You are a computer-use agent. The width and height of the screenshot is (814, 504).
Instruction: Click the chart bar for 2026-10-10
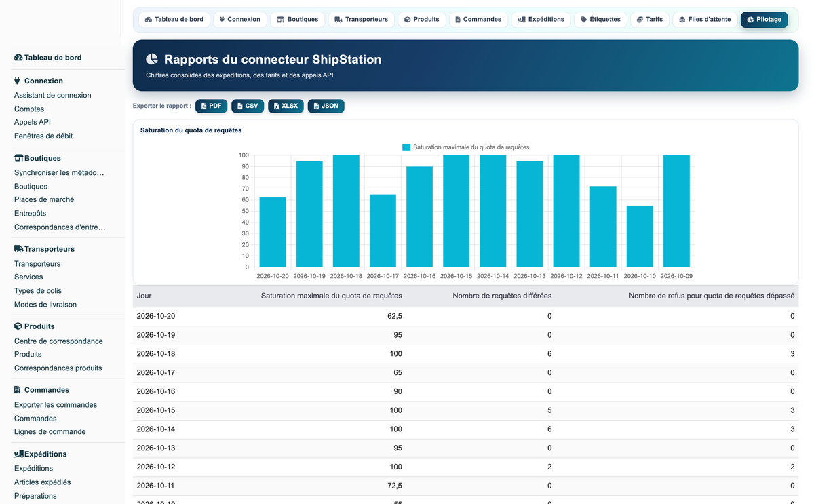(x=640, y=236)
